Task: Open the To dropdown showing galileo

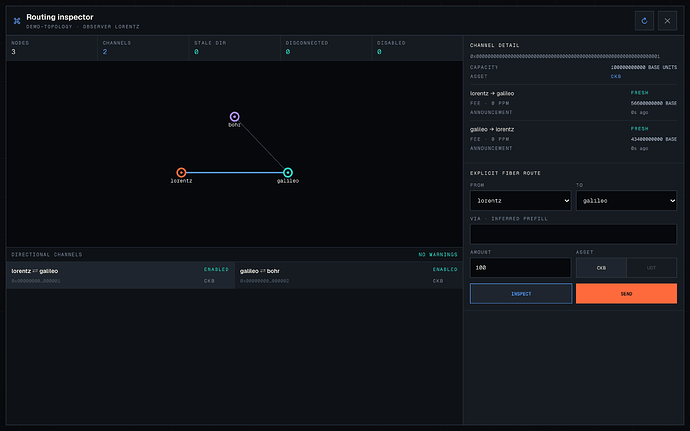Action: pos(626,201)
